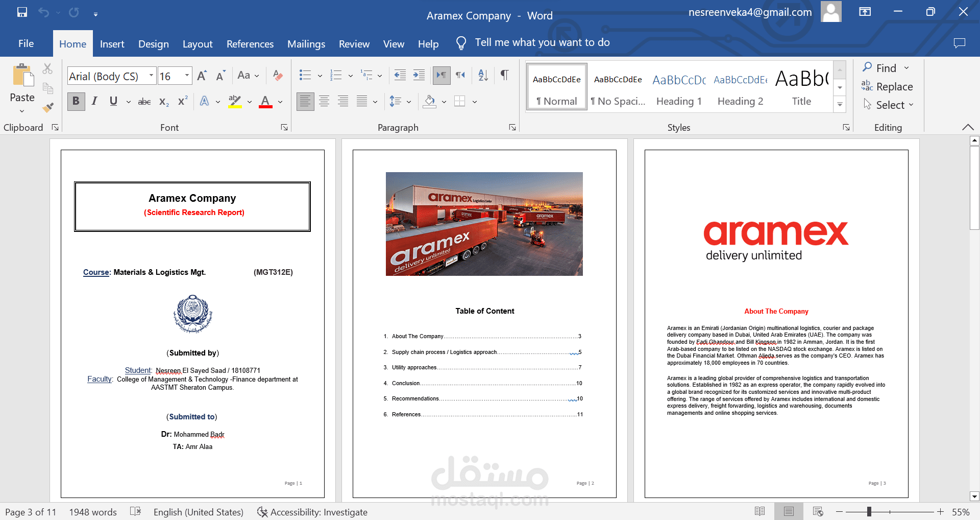The height and width of the screenshot is (520, 980).
Task: Open the Layout tab
Action: point(198,44)
